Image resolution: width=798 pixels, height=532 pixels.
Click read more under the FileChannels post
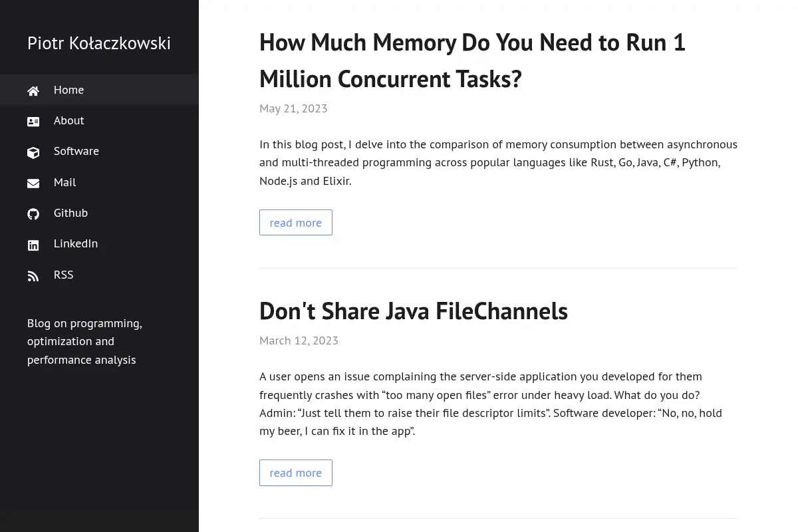pos(296,473)
